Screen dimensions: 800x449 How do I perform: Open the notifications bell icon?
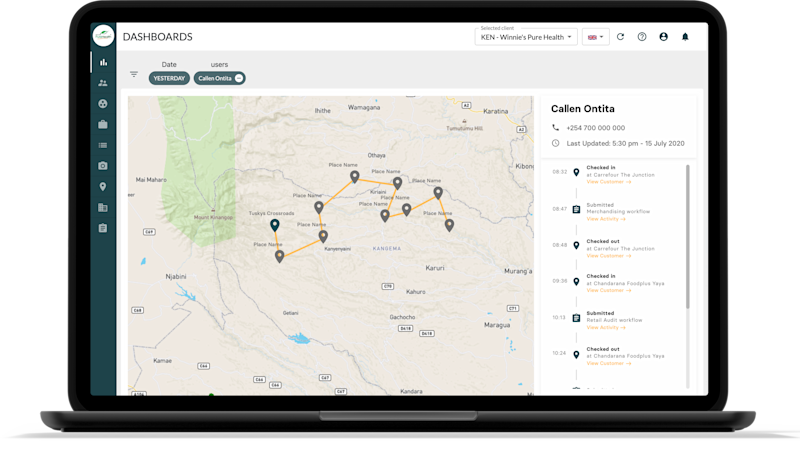[x=685, y=37]
